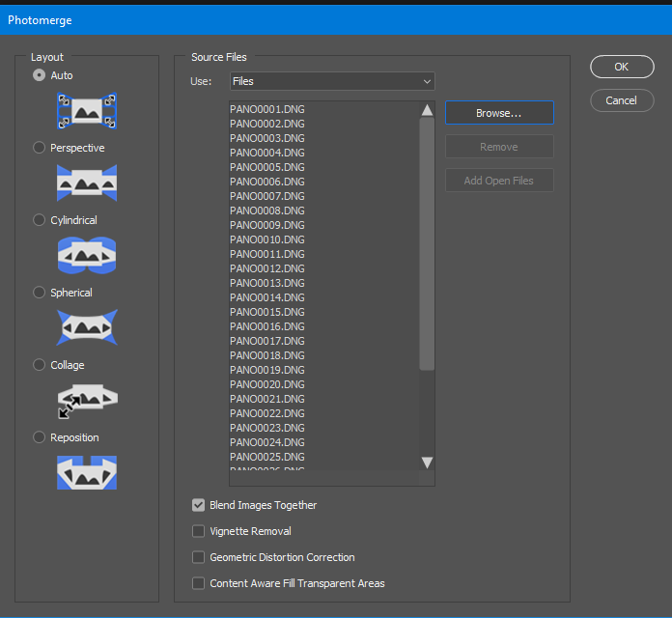
Task: Select the Perspective radio button
Action: 40,148
